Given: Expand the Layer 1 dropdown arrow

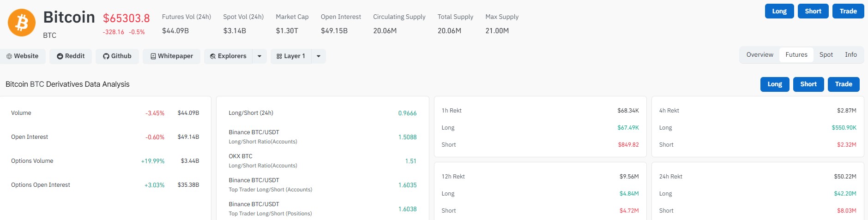Looking at the screenshot, I should [319, 56].
